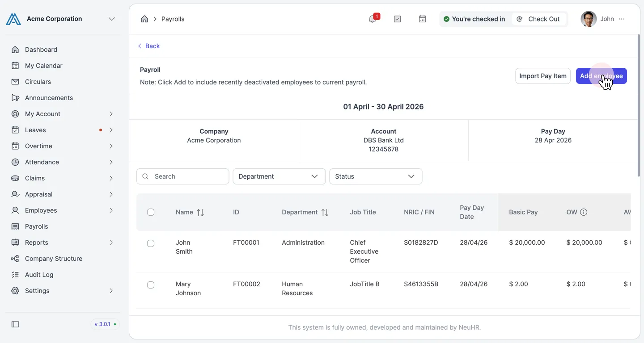Open Announcements in the sidebar
Screen dimensions: 644x343
[x=63, y=98]
